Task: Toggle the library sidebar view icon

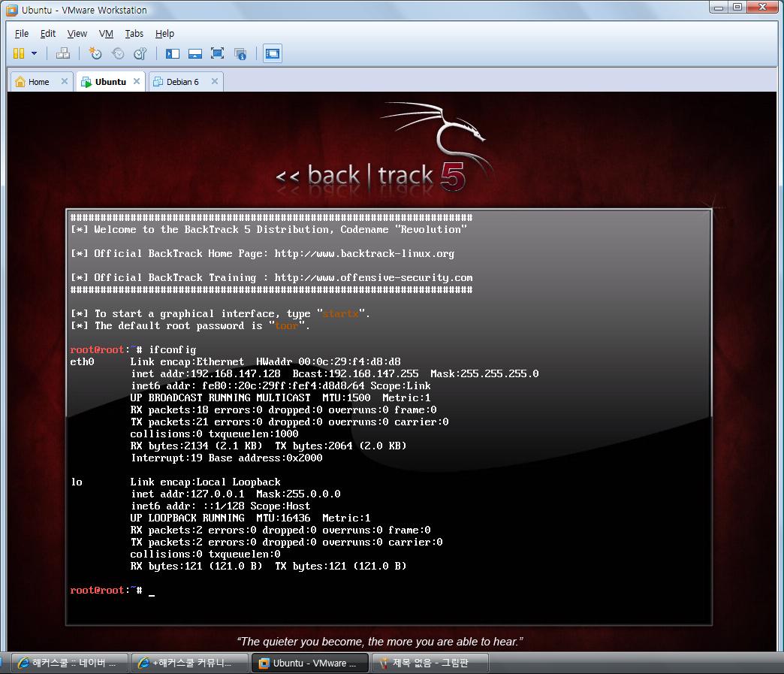Action: (173, 53)
